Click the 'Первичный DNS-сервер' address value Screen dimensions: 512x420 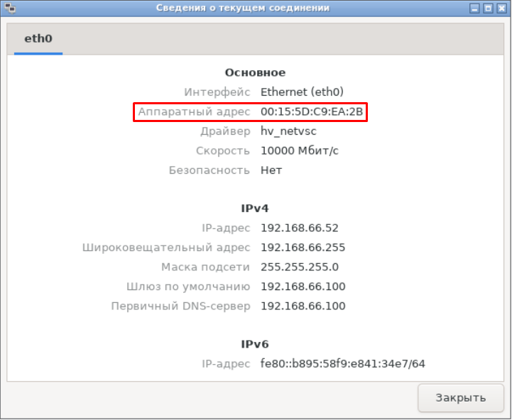tap(303, 306)
